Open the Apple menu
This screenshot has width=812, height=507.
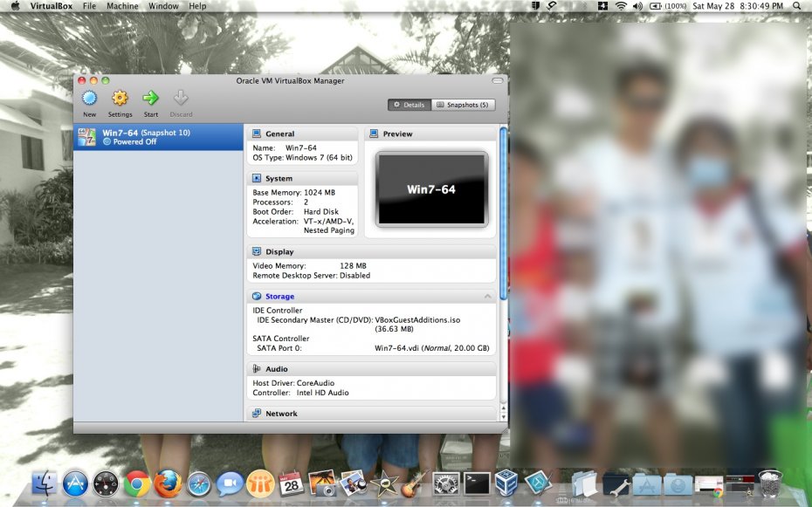[x=15, y=6]
